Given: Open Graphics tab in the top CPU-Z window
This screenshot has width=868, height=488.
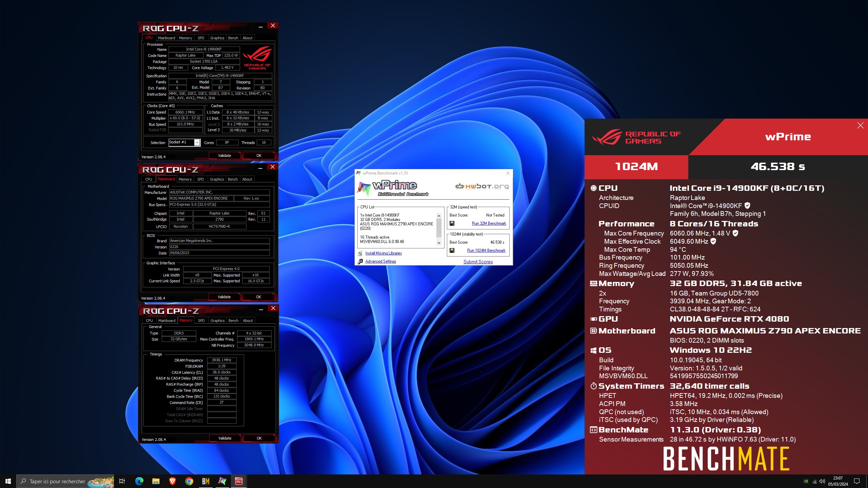Looking at the screenshot, I should (217, 38).
